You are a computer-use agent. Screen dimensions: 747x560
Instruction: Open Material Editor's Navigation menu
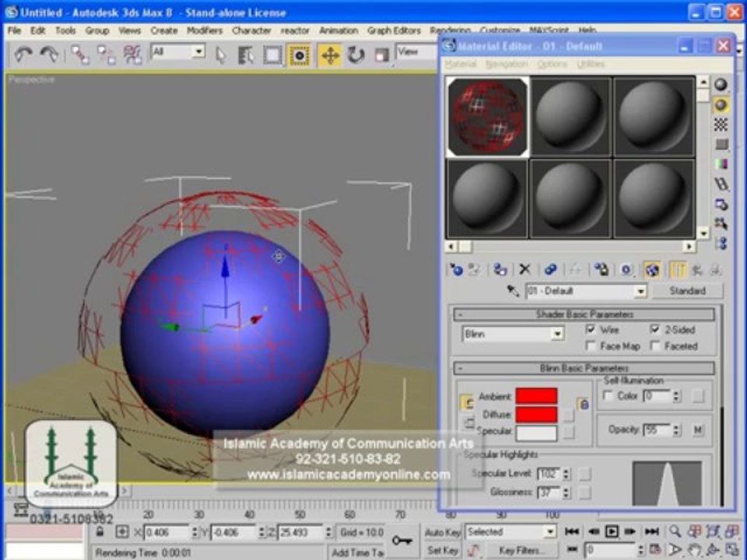click(507, 64)
